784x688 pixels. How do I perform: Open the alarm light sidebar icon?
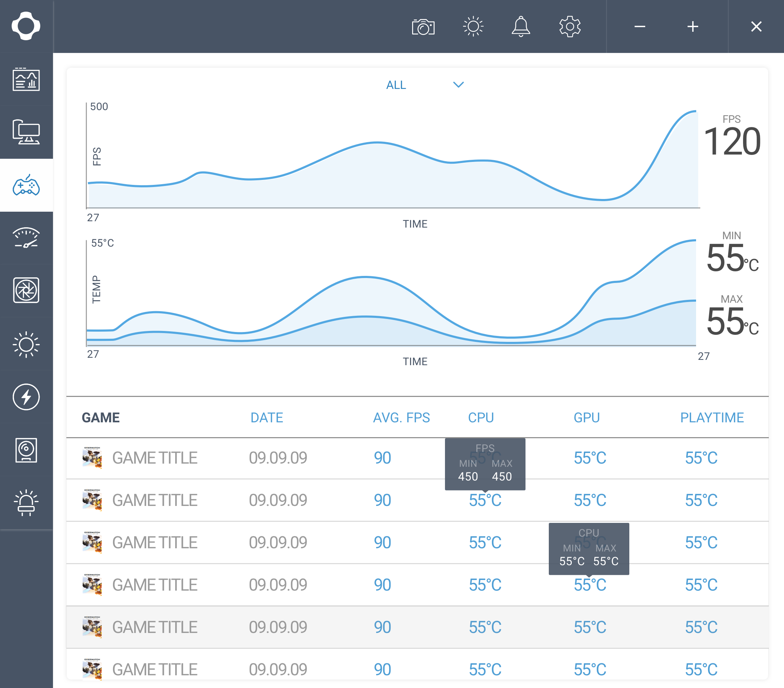click(26, 502)
